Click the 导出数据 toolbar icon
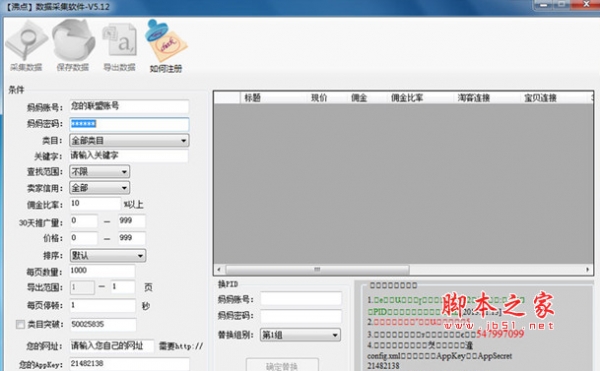This screenshot has height=371, width=600. point(119,41)
